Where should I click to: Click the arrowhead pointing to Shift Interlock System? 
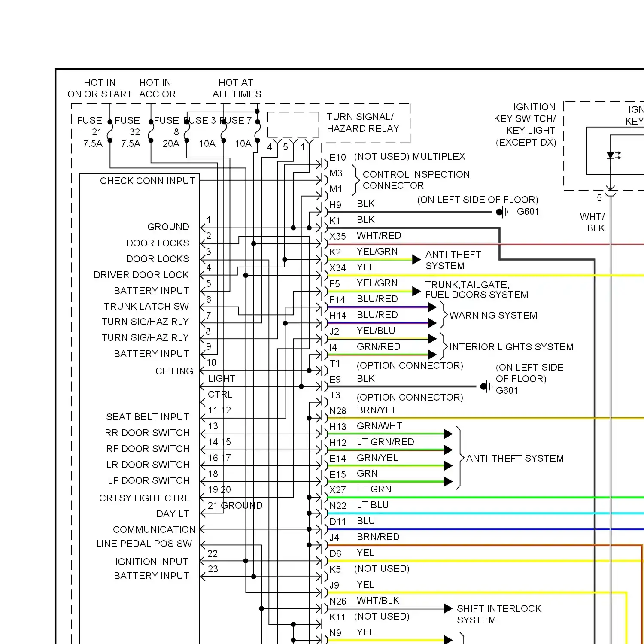[448, 608]
